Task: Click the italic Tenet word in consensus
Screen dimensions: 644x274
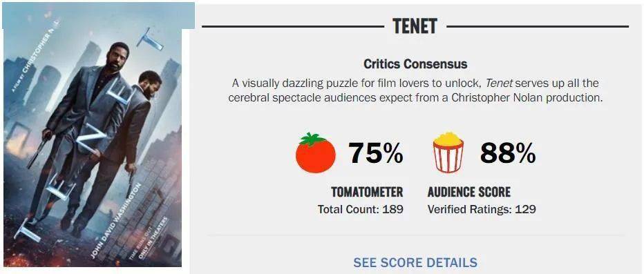Action: pyautogui.click(x=499, y=84)
